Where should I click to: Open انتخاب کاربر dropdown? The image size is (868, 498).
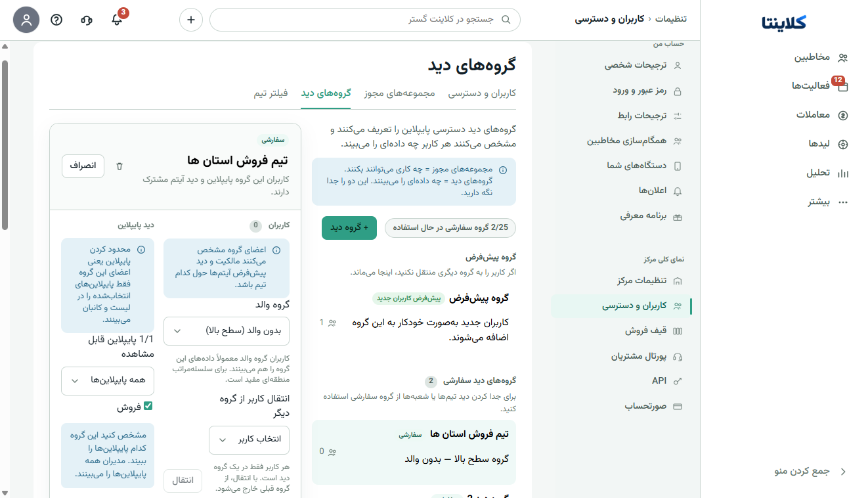coord(250,440)
